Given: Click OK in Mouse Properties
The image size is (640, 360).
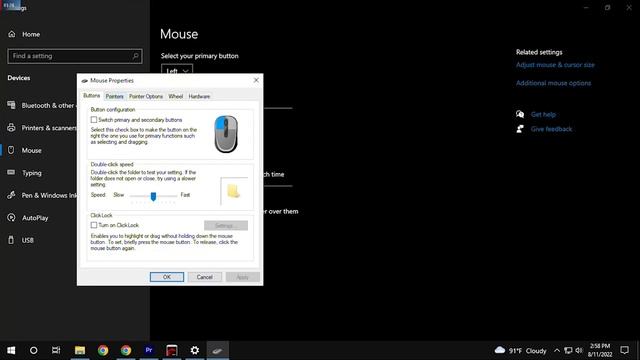Looking at the screenshot, I should [167, 277].
